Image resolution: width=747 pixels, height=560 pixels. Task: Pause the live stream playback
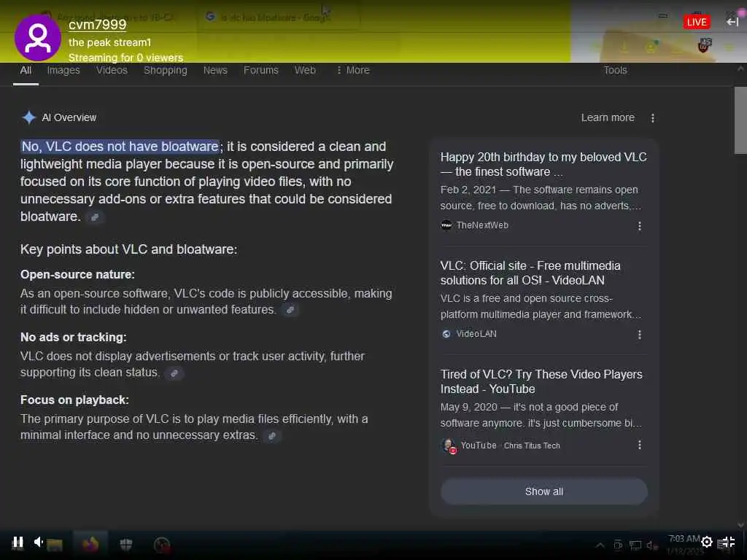[x=18, y=542]
